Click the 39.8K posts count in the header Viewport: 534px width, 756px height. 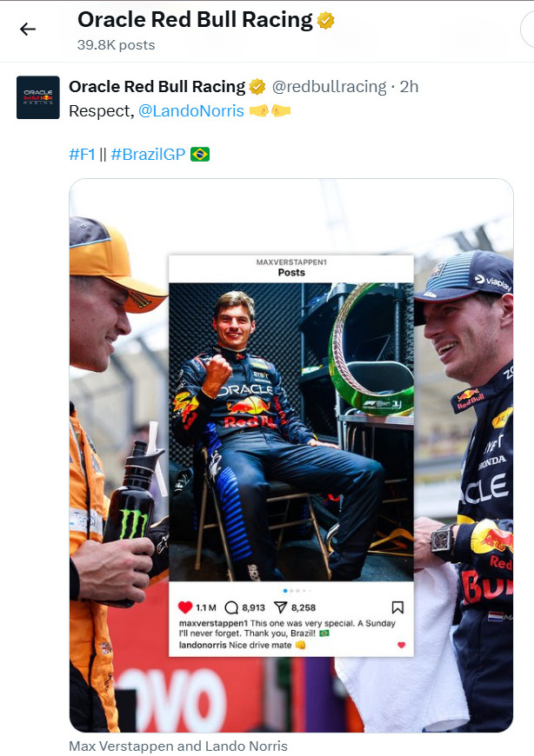116,44
